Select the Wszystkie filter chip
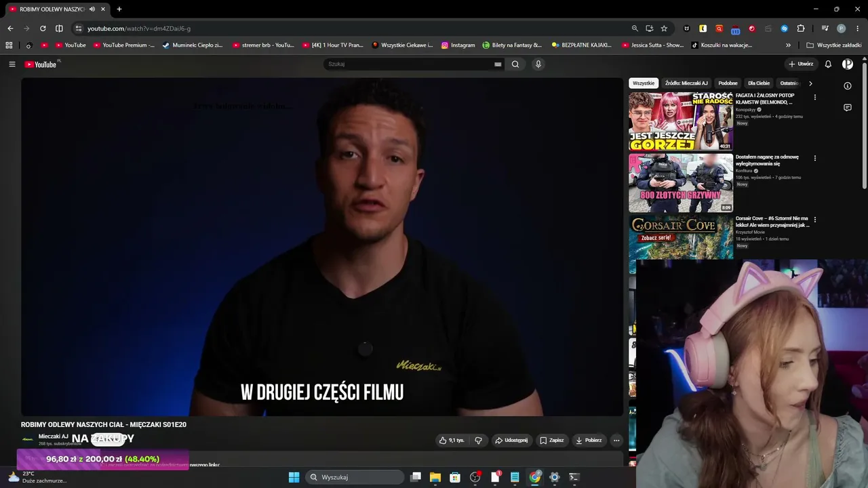868x488 pixels. pyautogui.click(x=644, y=83)
